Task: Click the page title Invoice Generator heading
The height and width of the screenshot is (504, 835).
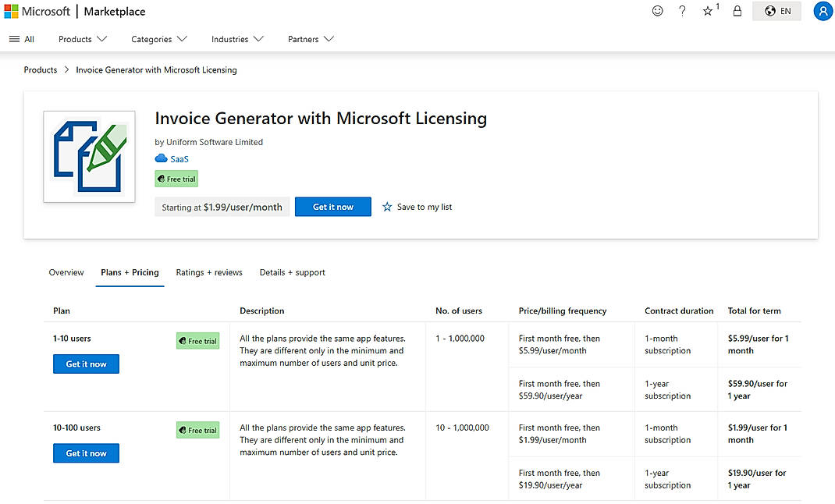Action: coord(321,118)
